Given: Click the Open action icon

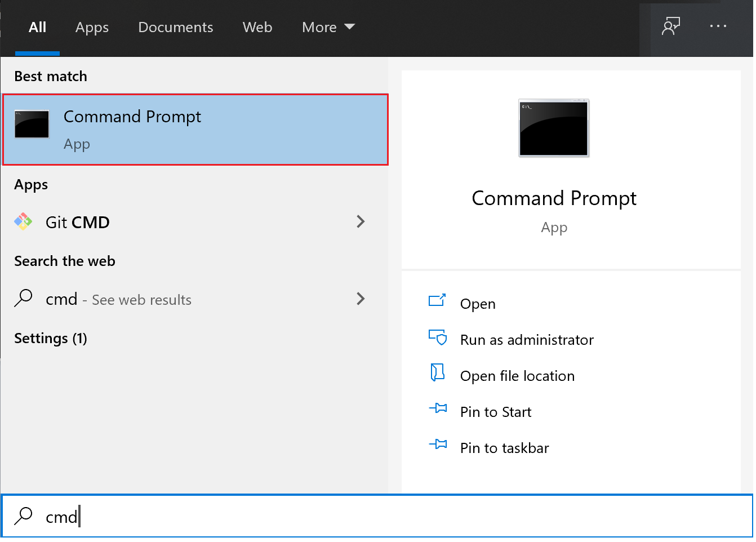Looking at the screenshot, I should [437, 300].
